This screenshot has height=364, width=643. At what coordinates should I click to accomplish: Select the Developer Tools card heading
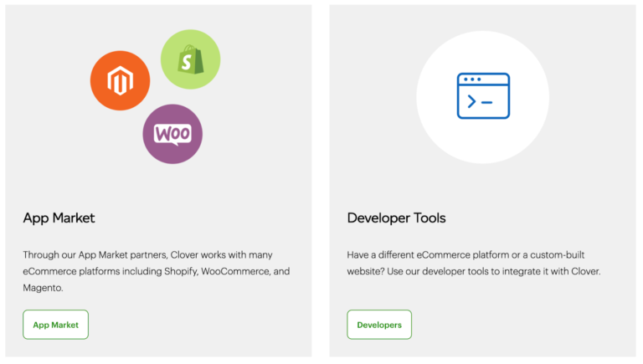[396, 218]
